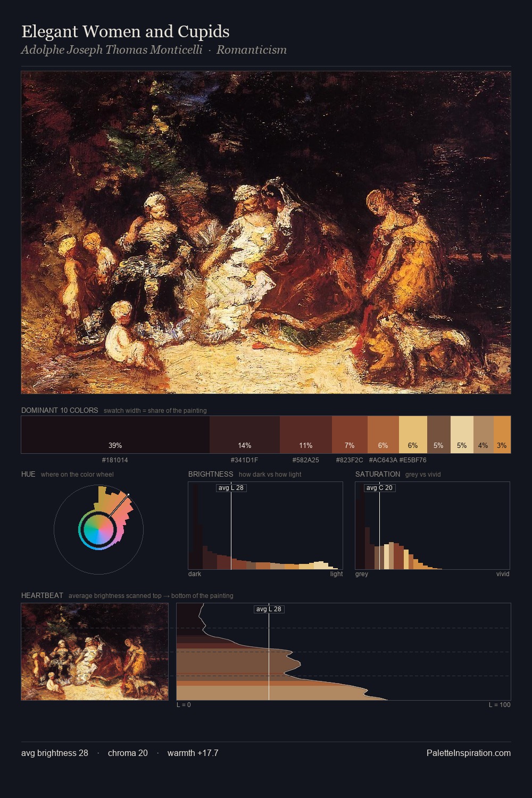
Task: Click the L = 0 axis label
Action: (184, 705)
